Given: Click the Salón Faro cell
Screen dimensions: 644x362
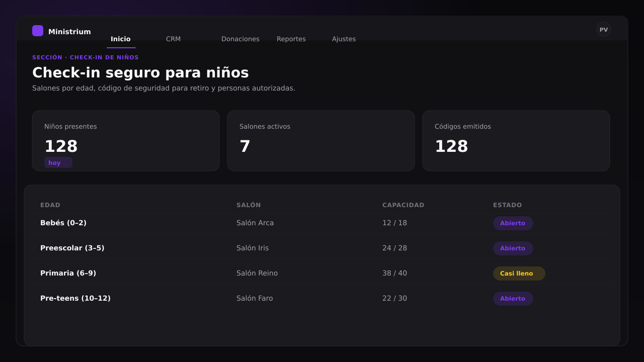Looking at the screenshot, I should pos(255,298).
